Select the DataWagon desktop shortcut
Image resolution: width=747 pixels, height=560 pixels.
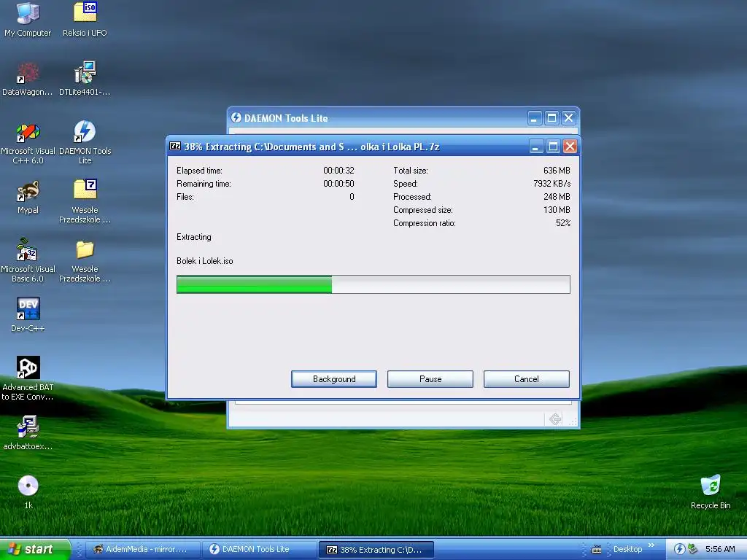pyautogui.click(x=28, y=79)
